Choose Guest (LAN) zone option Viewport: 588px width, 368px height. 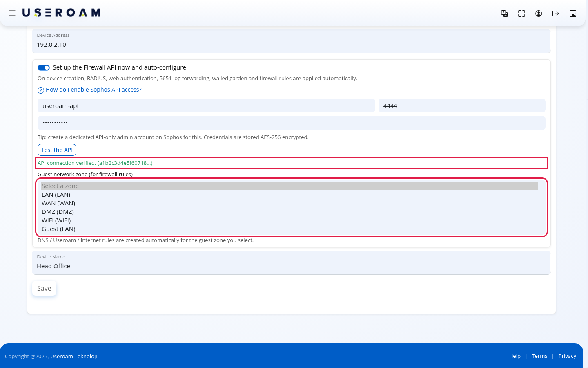pos(290,229)
